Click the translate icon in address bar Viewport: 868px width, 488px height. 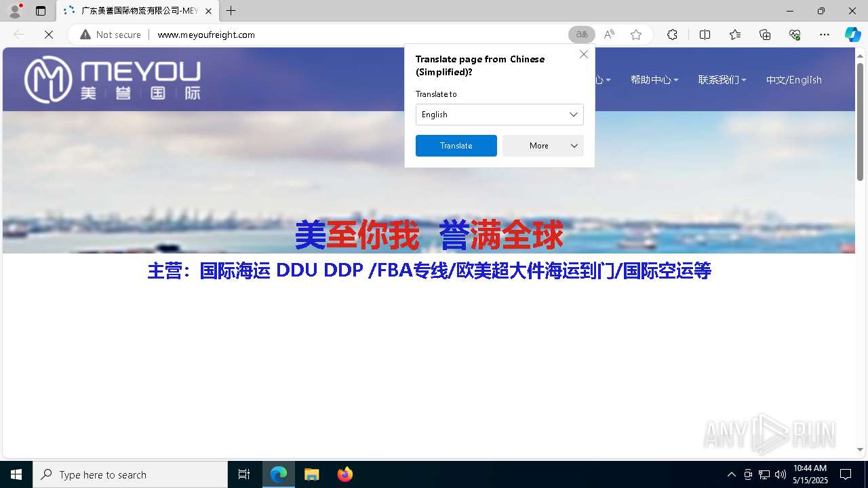(582, 35)
